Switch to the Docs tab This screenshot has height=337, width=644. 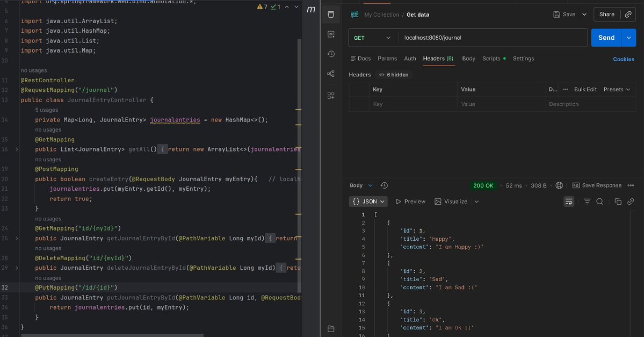click(x=360, y=59)
